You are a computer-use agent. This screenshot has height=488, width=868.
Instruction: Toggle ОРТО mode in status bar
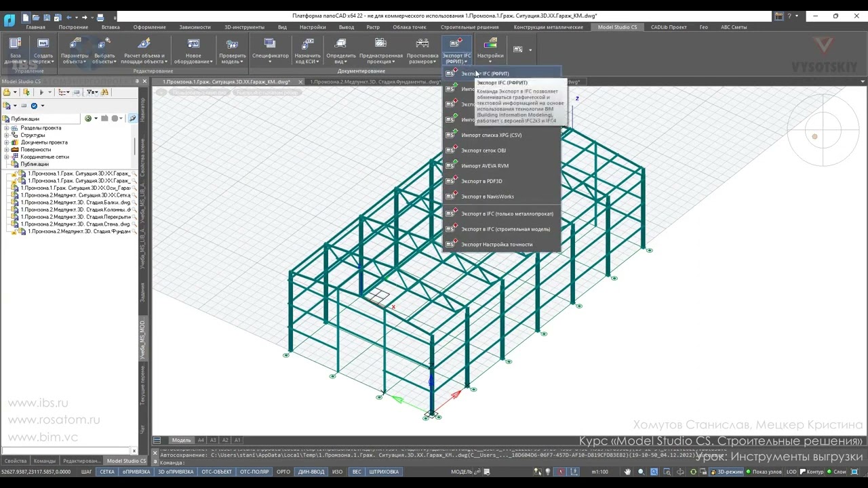coord(283,472)
